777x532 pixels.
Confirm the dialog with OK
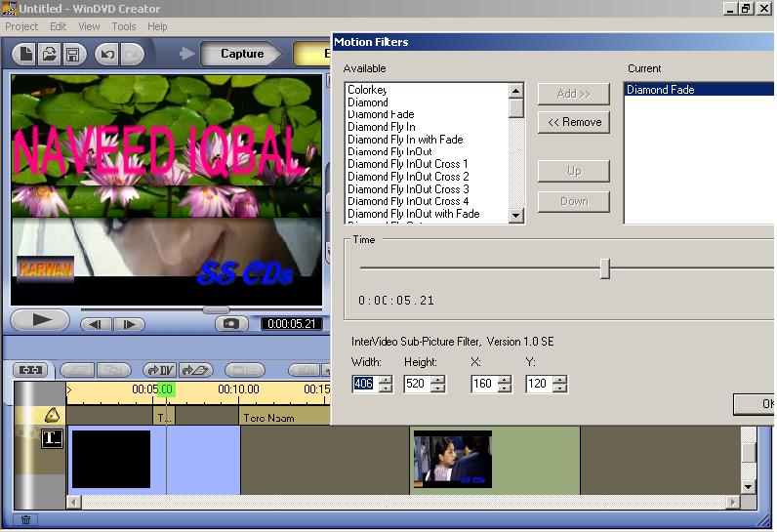pyautogui.click(x=755, y=404)
